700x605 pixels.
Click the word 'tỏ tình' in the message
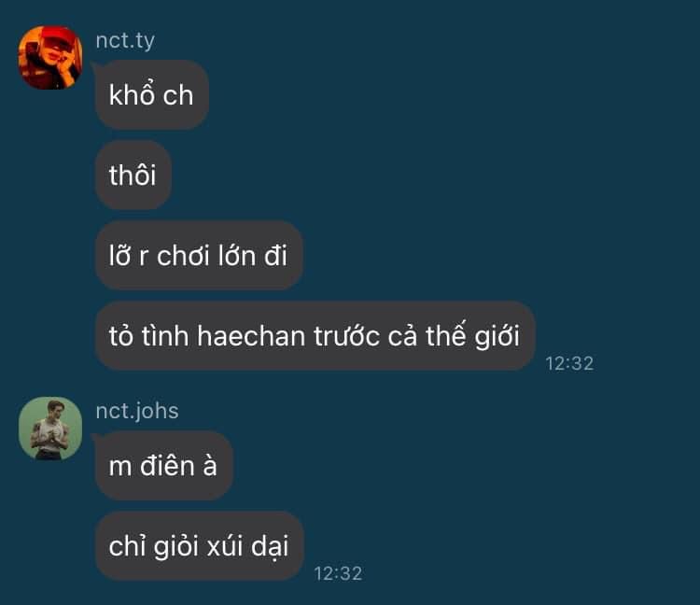click(148, 336)
